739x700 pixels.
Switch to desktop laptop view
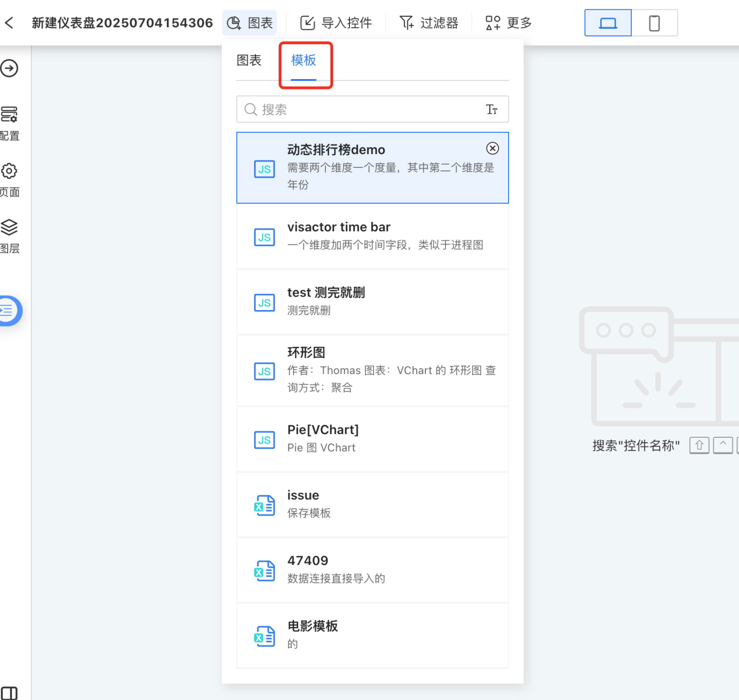pyautogui.click(x=608, y=23)
